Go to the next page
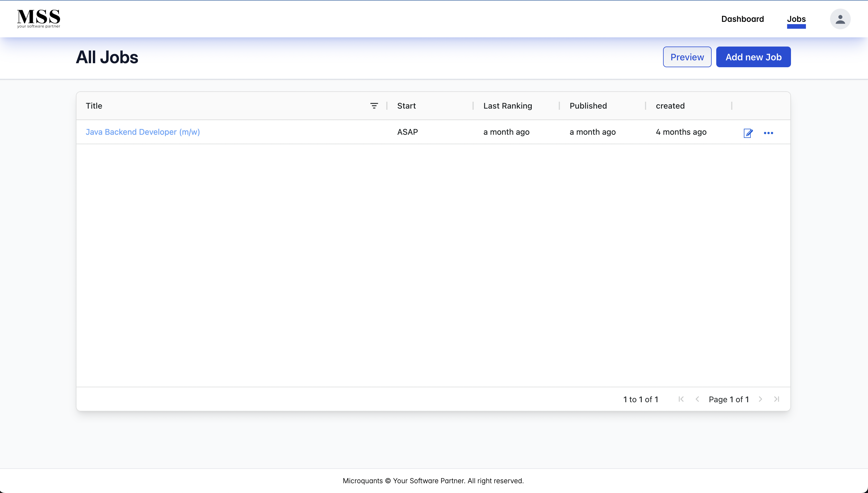Viewport: 868px width, 493px height. pyautogui.click(x=760, y=399)
